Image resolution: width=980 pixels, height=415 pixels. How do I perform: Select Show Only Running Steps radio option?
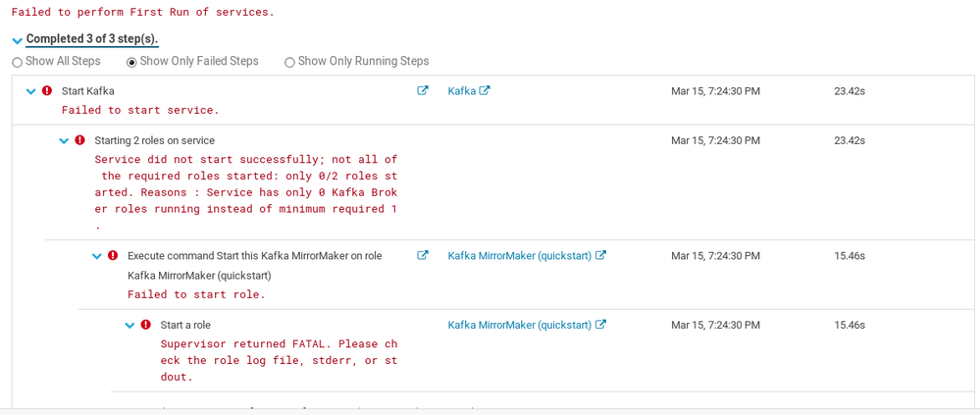coord(289,62)
